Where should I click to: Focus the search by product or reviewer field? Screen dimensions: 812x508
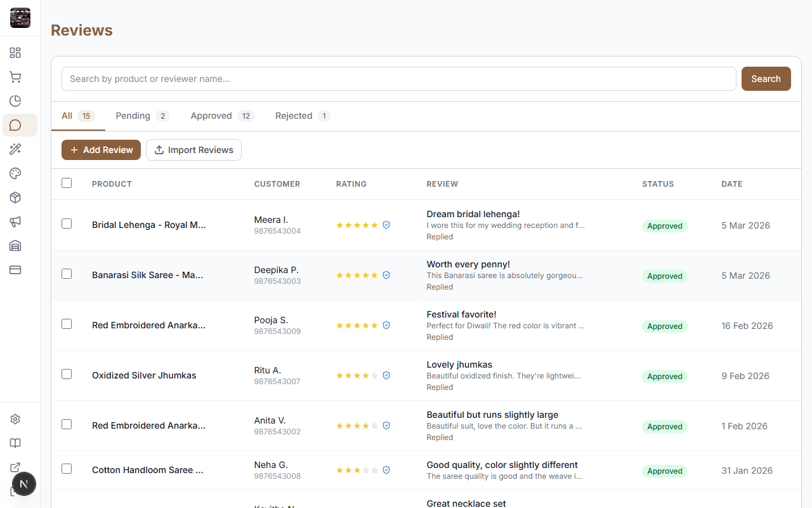[398, 79]
